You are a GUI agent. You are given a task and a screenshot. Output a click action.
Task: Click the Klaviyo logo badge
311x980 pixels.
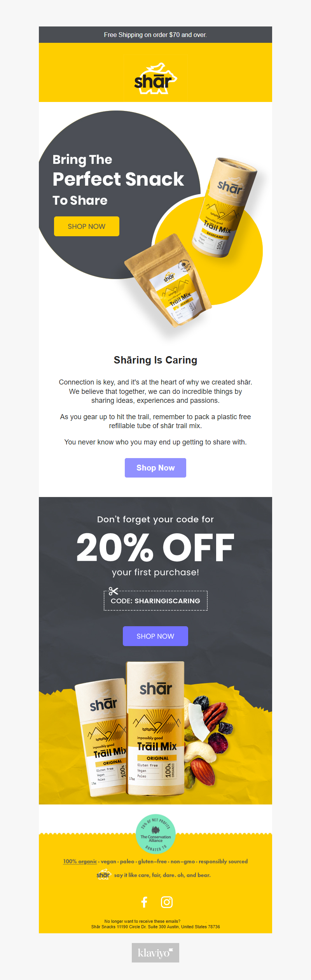coord(155,952)
